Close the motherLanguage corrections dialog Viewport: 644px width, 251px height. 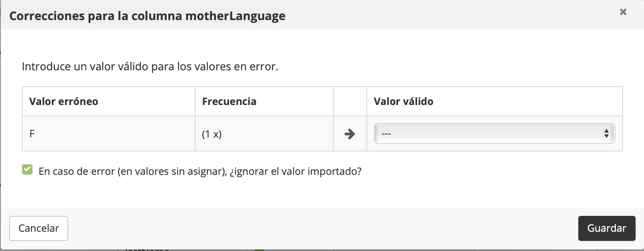click(623, 12)
